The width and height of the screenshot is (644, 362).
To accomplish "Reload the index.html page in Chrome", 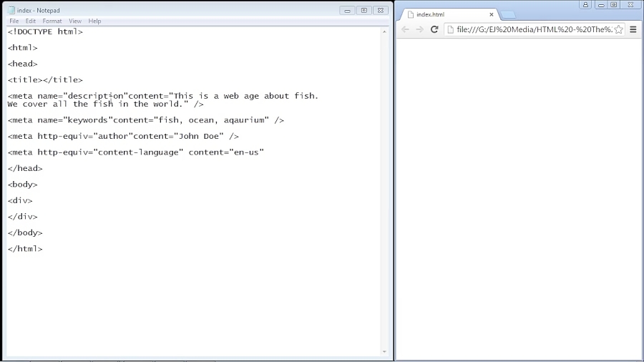I will click(x=434, y=29).
